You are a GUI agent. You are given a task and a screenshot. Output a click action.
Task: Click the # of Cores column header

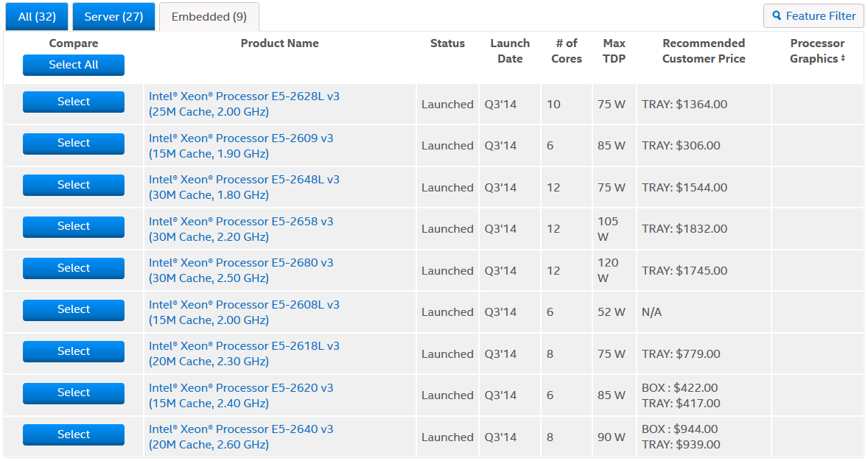566,51
